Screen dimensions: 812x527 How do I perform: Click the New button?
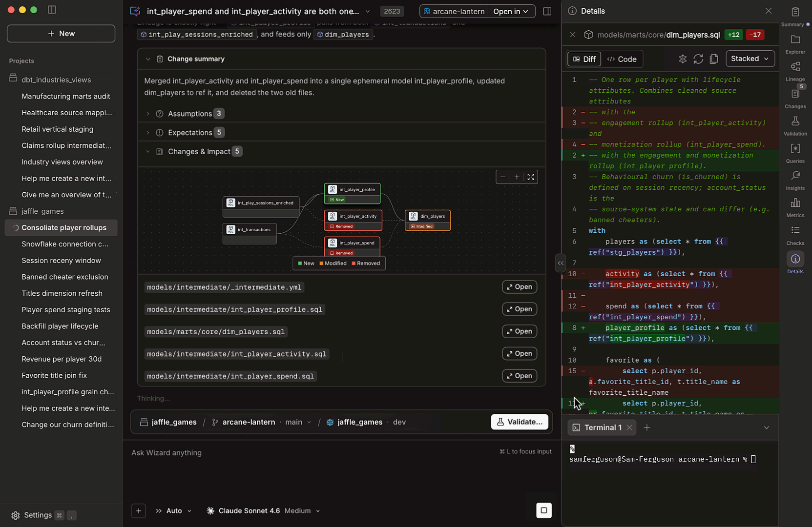click(61, 34)
